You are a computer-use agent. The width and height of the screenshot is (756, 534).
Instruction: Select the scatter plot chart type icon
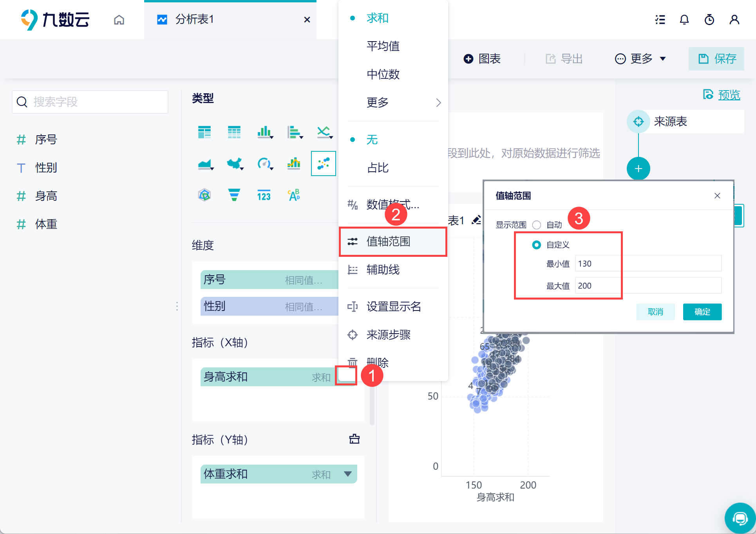323,163
